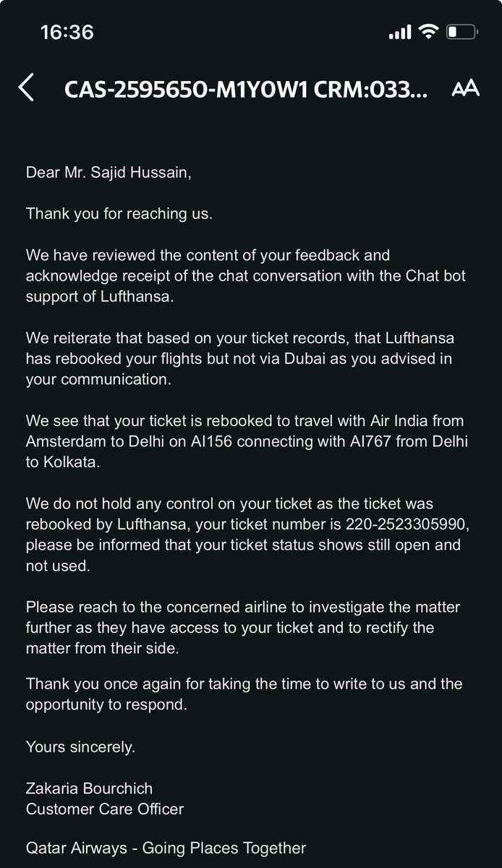Viewport: 502px width, 868px height.
Task: Tap the Wi-Fi icon in the status bar
Action: [x=428, y=32]
